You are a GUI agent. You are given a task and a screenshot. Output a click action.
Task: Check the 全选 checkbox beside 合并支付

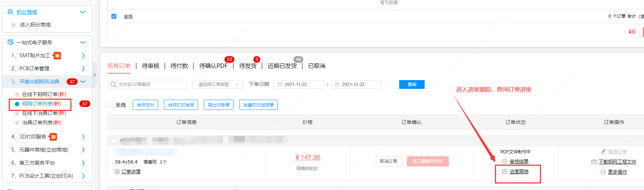[110, 105]
